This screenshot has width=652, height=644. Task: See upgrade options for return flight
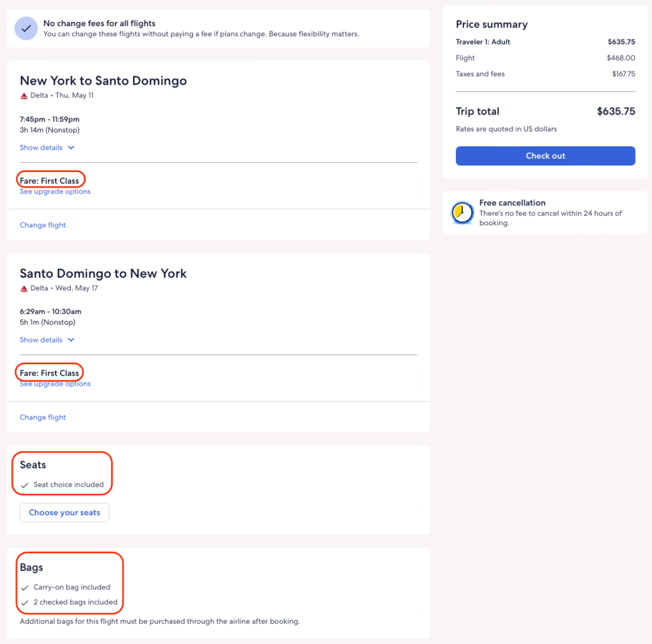(55, 384)
